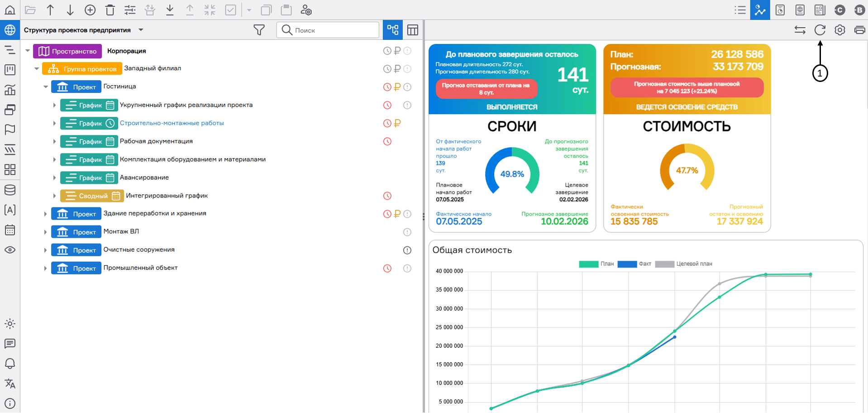
Task: Expand the 'Монтаж ВЛ' project
Action: (x=45, y=232)
